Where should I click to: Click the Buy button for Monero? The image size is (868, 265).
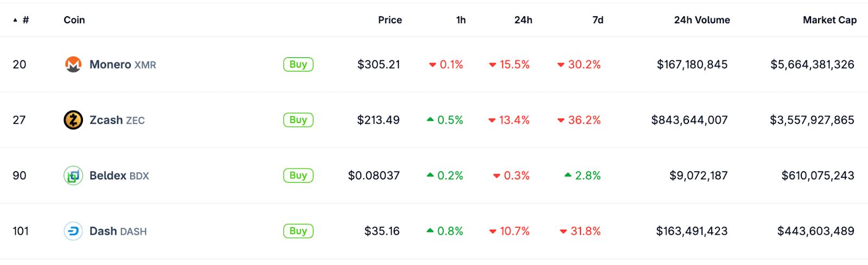coord(298,64)
